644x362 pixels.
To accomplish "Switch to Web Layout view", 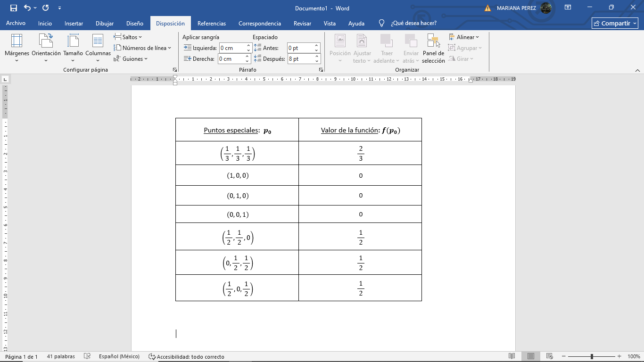I will click(x=549, y=356).
